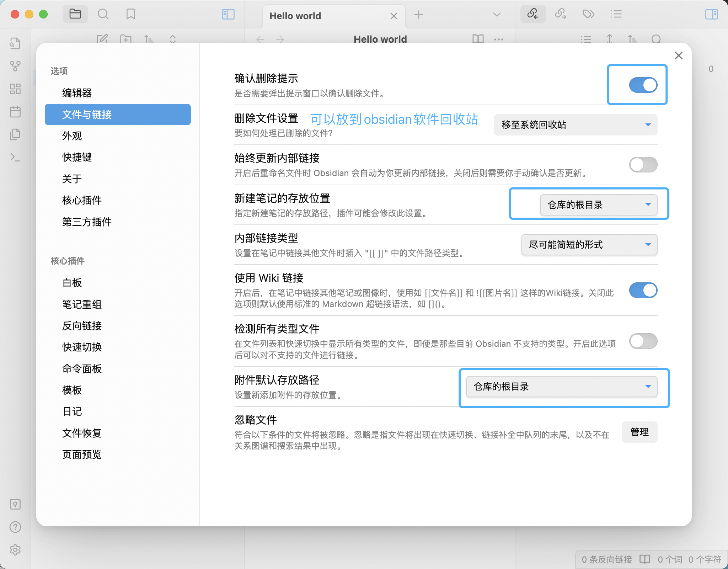728x569 pixels.
Task: Click the canvas icon in left ribbon
Action: click(15, 89)
